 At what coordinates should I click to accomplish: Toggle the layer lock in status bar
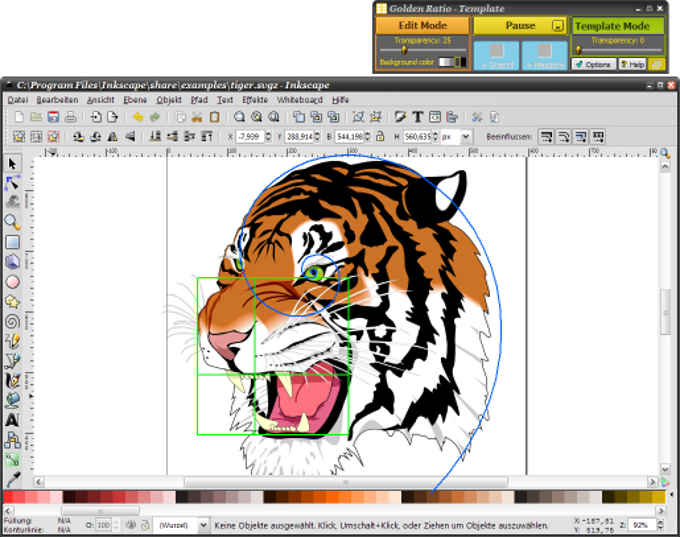tap(145, 525)
